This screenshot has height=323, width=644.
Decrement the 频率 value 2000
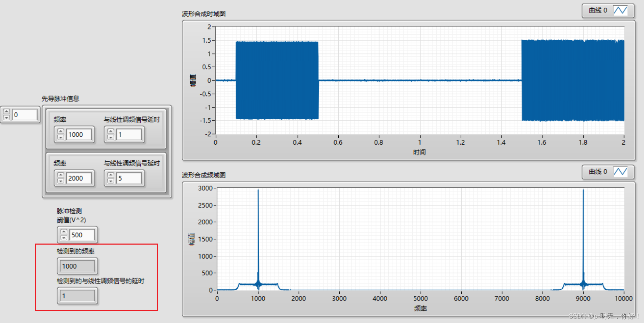(61, 181)
